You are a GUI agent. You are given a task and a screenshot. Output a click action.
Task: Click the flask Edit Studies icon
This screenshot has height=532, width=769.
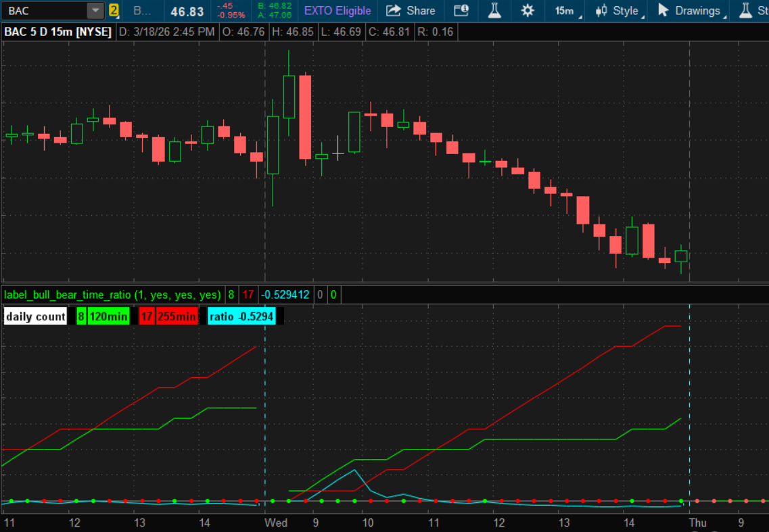(494, 11)
